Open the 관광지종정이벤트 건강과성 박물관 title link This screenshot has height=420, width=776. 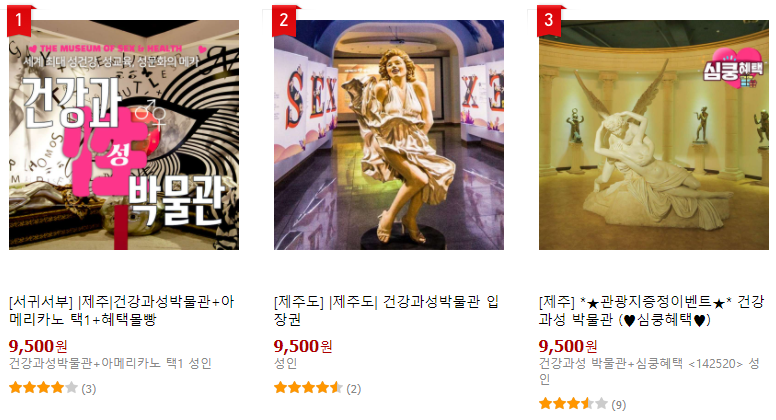[x=651, y=311]
